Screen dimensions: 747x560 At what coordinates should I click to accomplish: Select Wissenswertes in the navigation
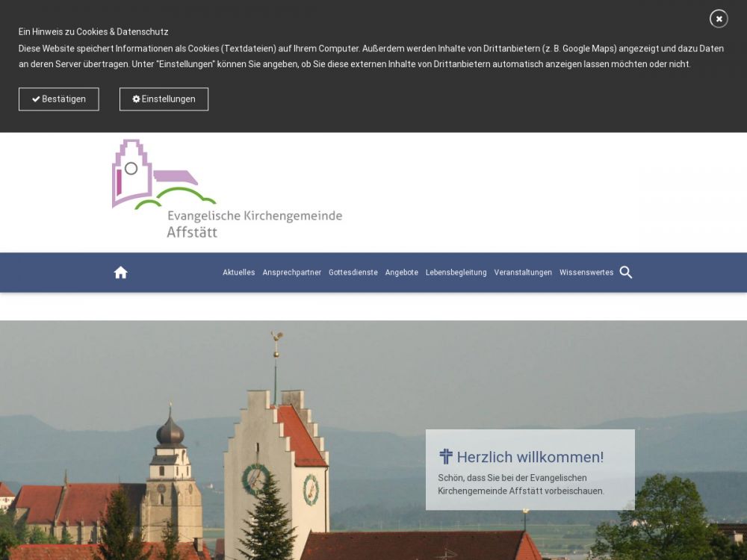pyautogui.click(x=586, y=273)
